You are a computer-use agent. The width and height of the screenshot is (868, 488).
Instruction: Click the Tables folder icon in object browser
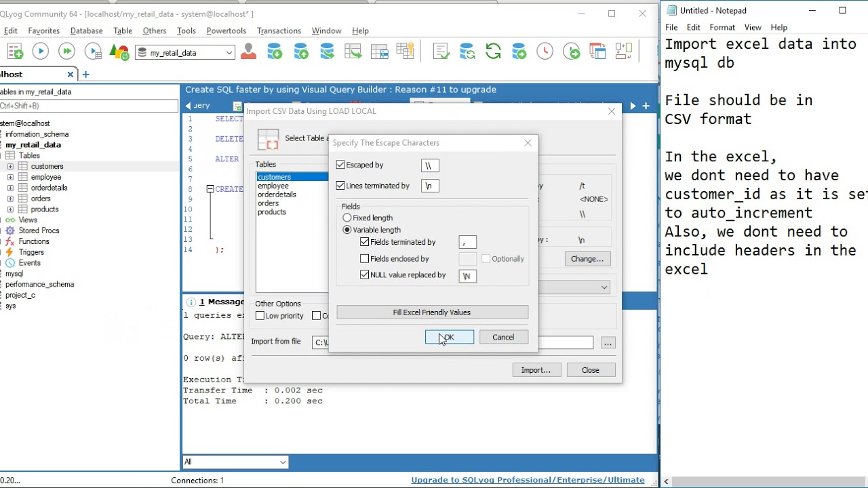coord(10,156)
